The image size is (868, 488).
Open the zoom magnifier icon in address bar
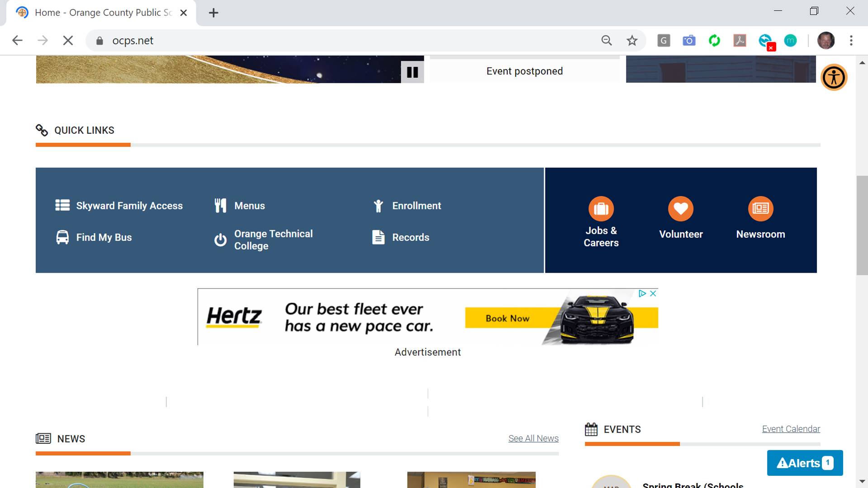click(x=607, y=41)
